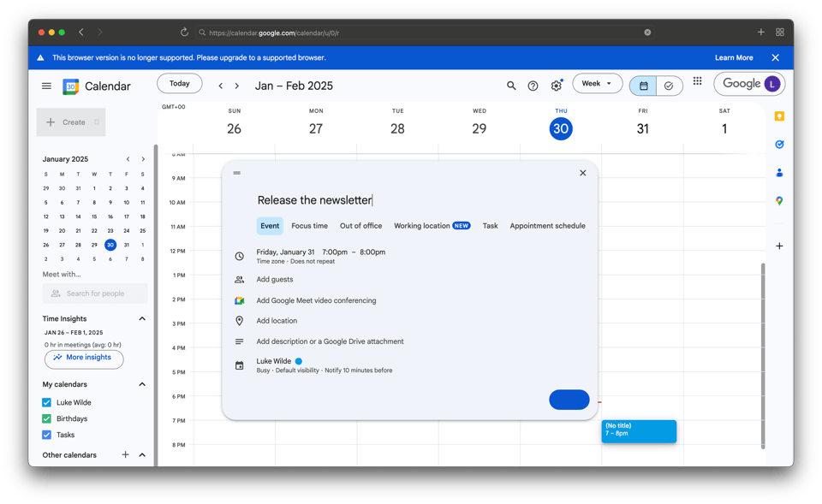822x504 pixels.
Task: Switch to the Out of office tab
Action: 360,226
